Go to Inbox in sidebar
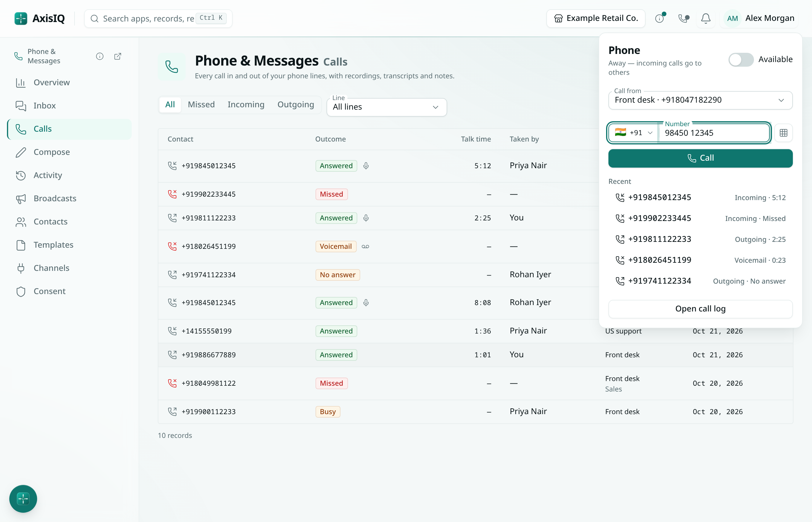812x522 pixels. click(69, 106)
